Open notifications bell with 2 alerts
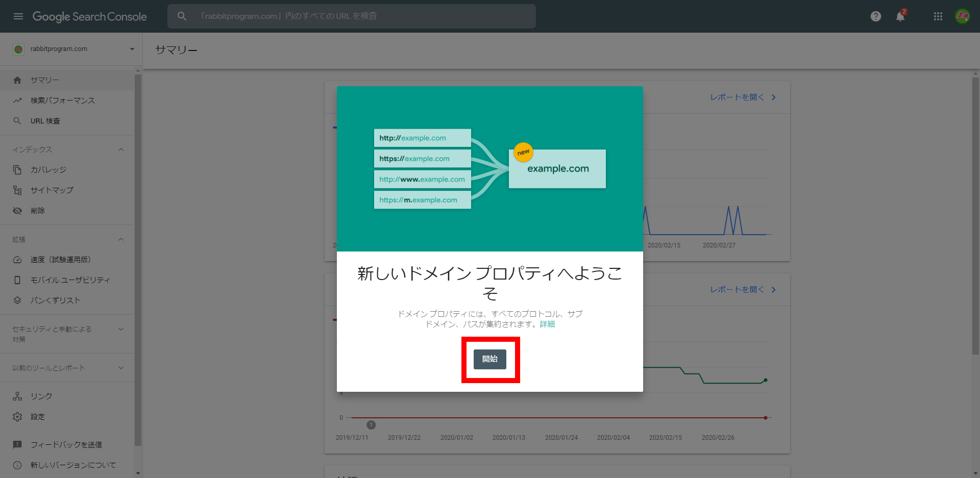The image size is (980, 478). [x=901, y=16]
